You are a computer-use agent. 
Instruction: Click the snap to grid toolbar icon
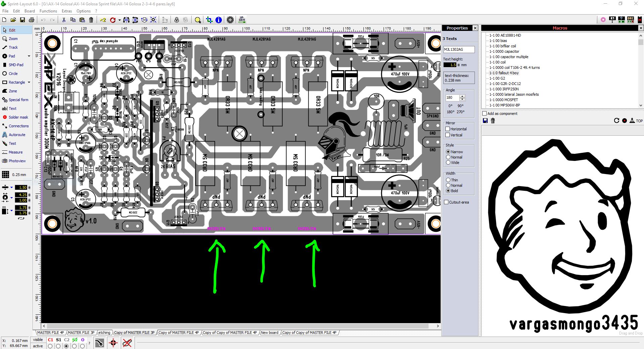153,20
